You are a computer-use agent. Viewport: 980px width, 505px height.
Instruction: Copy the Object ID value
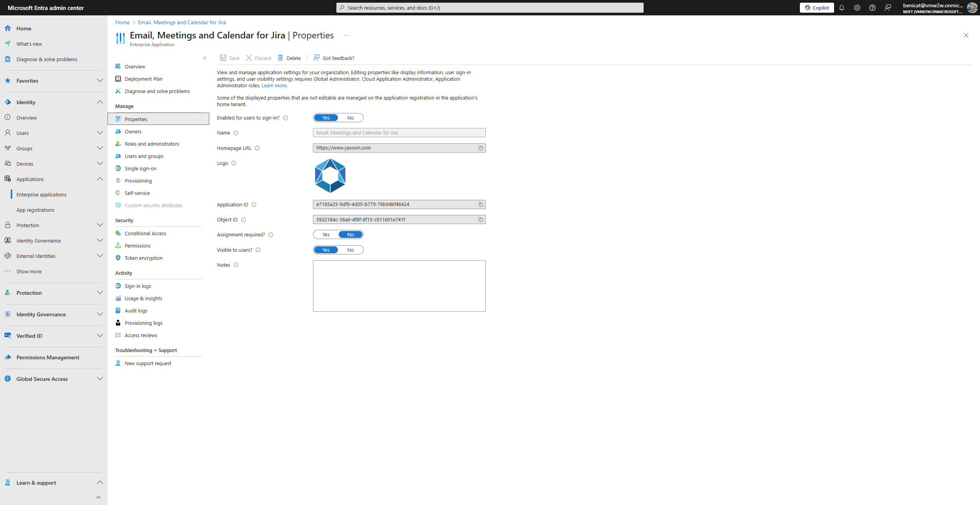coord(480,219)
